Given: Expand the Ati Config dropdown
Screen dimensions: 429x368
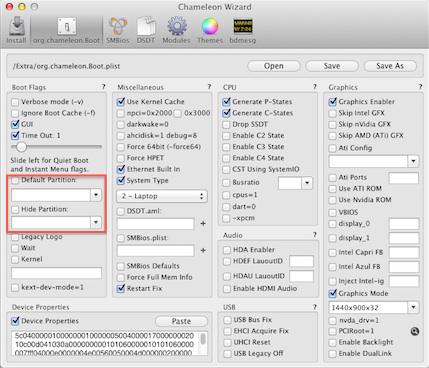Looking at the screenshot, I should (x=413, y=161).
